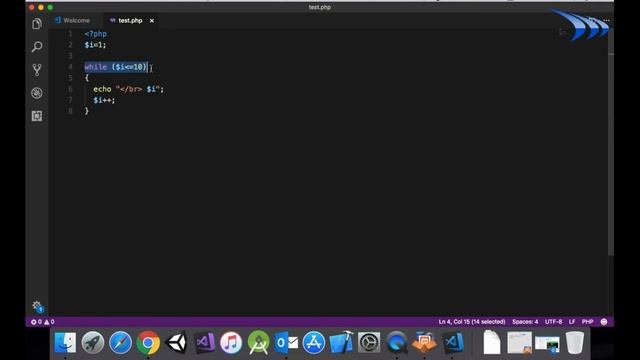Open Trash from the dock

click(x=575, y=342)
